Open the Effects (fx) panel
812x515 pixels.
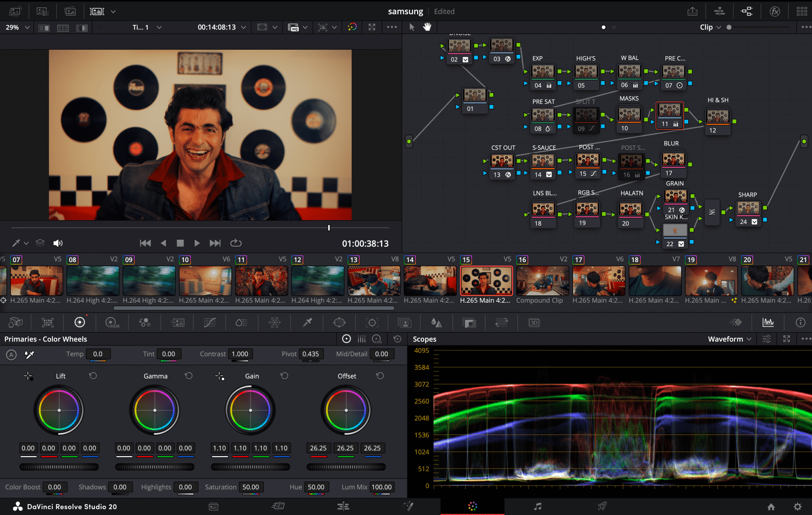[774, 11]
